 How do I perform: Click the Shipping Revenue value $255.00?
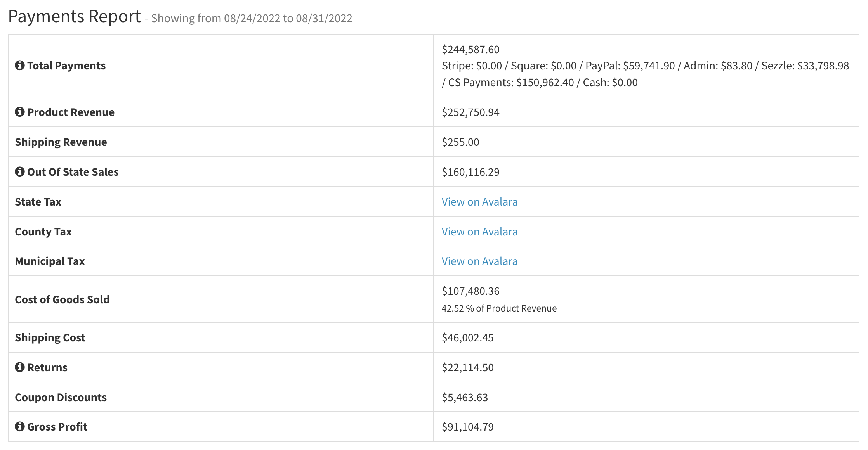[460, 142]
